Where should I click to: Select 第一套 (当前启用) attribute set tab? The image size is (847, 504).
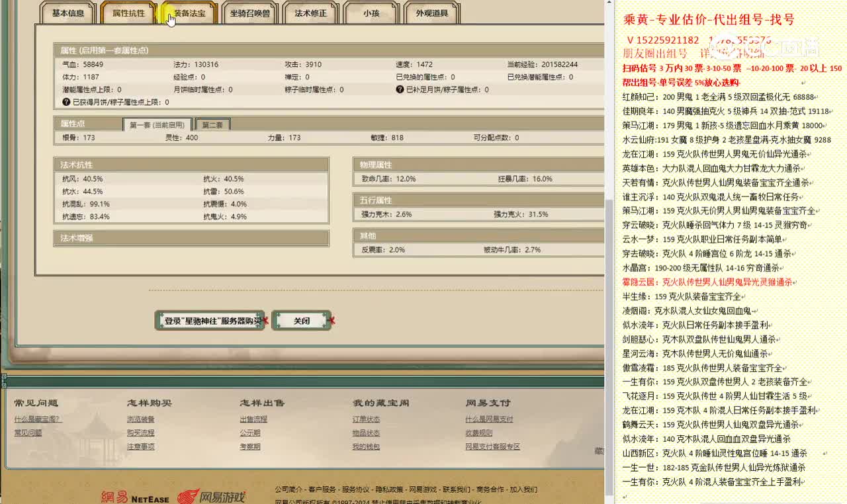pos(157,124)
